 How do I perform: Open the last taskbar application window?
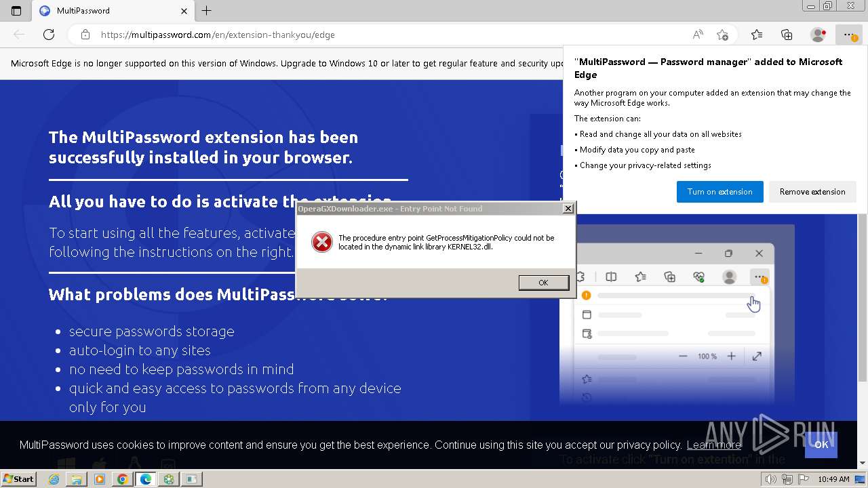191,479
